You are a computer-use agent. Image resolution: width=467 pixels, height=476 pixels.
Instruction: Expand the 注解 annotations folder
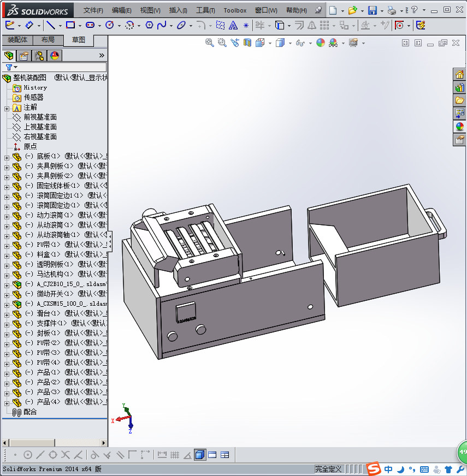(x=7, y=109)
